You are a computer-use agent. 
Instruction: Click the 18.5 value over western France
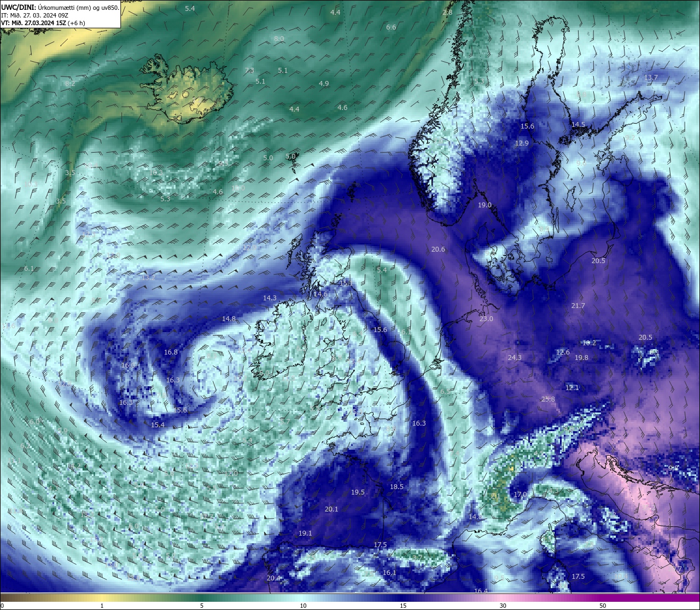click(x=396, y=486)
